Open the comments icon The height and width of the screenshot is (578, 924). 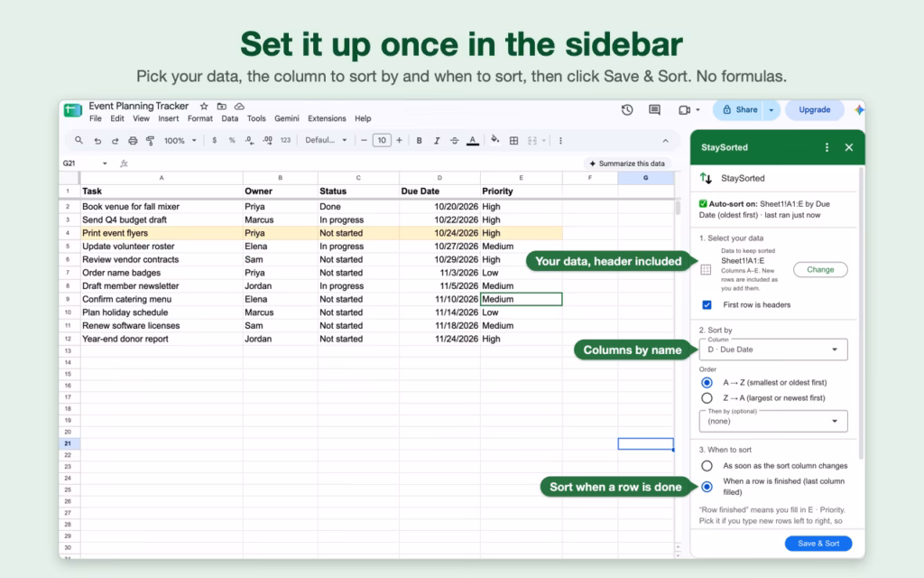[x=654, y=109]
